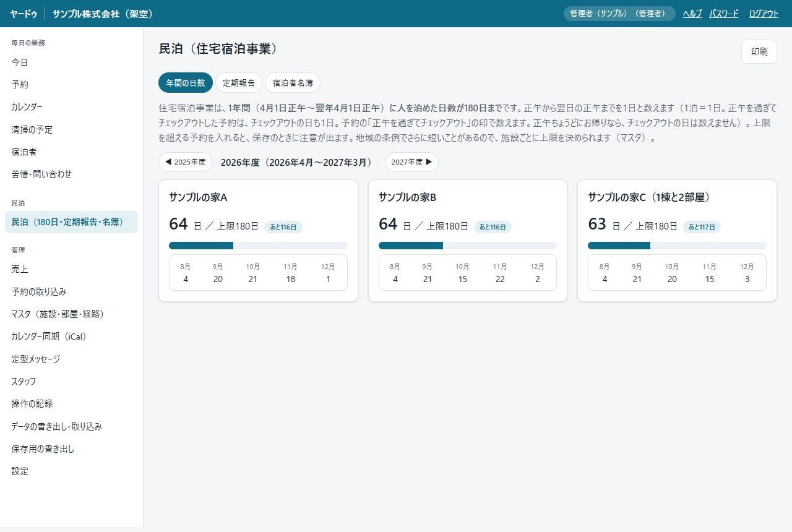Click the 2026年度（2026年4月〜2027年3月） heading
The width and height of the screenshot is (792, 532).
[x=298, y=162]
